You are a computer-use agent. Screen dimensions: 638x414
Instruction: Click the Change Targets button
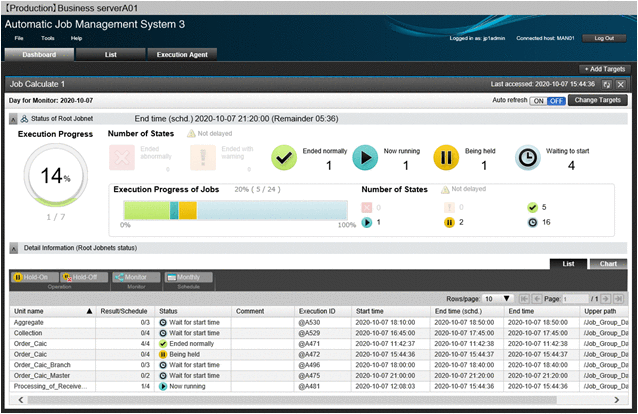(599, 101)
